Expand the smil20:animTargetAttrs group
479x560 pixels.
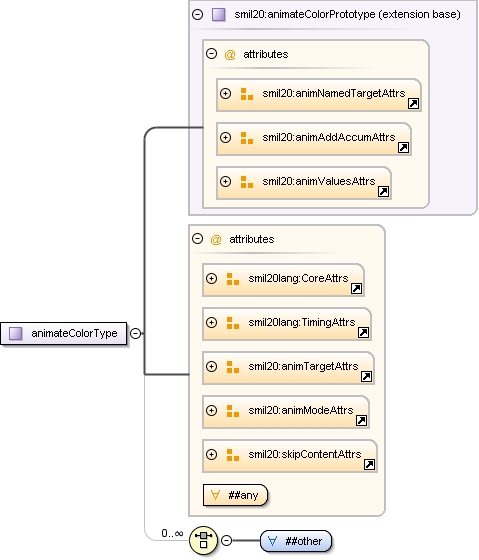(x=211, y=366)
